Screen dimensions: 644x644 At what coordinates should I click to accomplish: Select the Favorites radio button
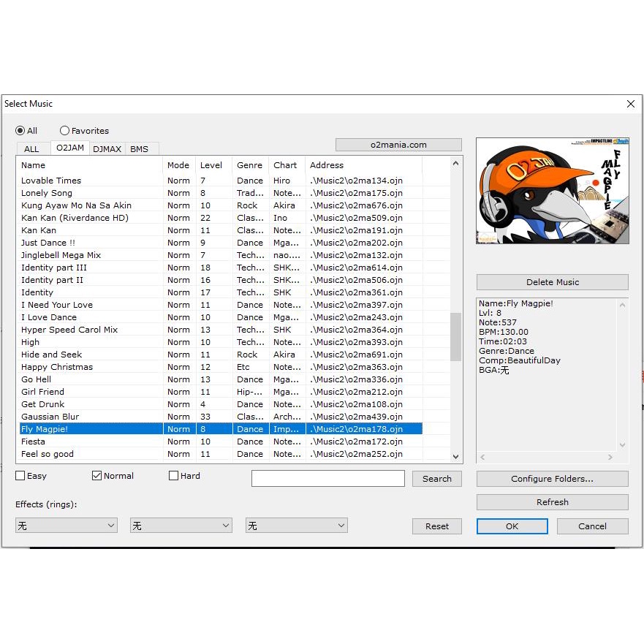tap(64, 131)
